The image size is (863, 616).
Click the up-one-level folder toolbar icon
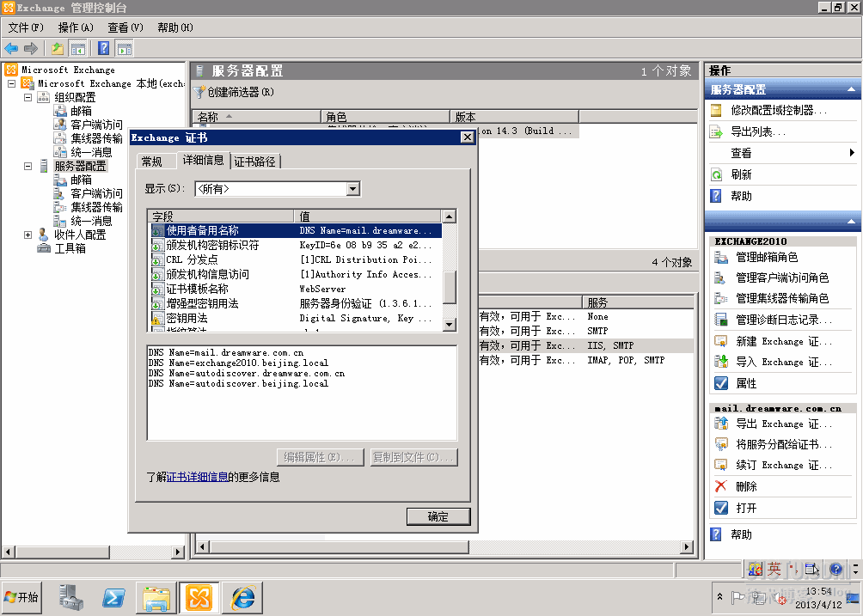click(58, 48)
